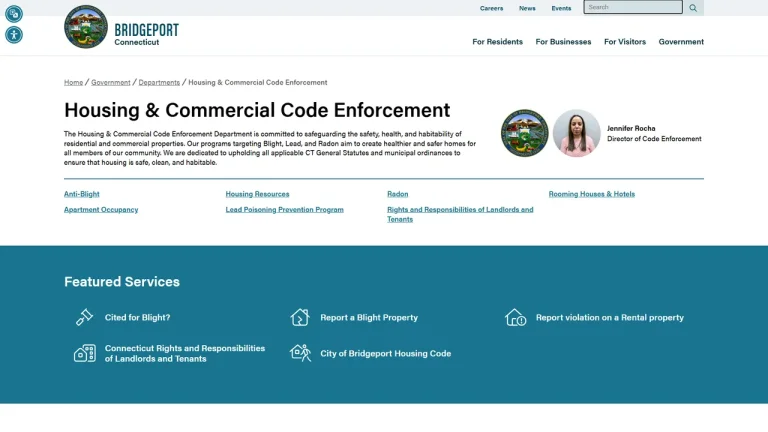Open the Rooming Houses & Hotels link

[591, 194]
